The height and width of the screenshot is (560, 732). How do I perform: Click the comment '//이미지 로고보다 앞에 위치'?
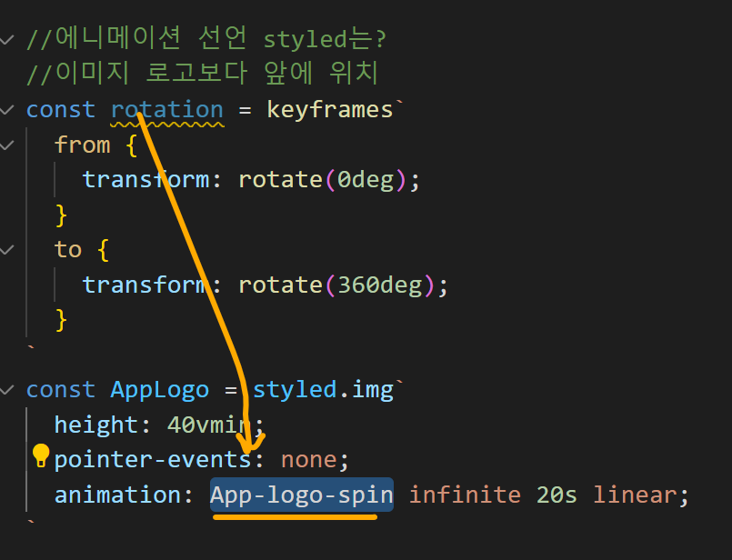[x=202, y=74]
